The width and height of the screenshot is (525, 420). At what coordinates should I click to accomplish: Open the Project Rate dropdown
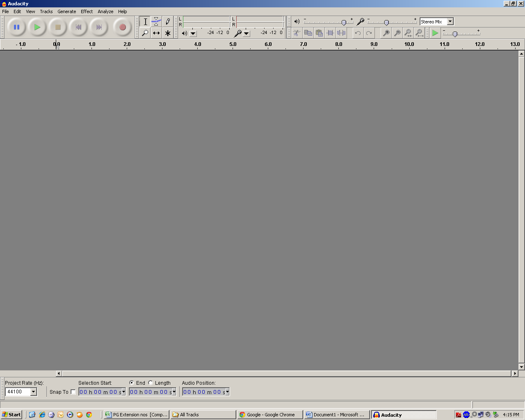point(34,392)
